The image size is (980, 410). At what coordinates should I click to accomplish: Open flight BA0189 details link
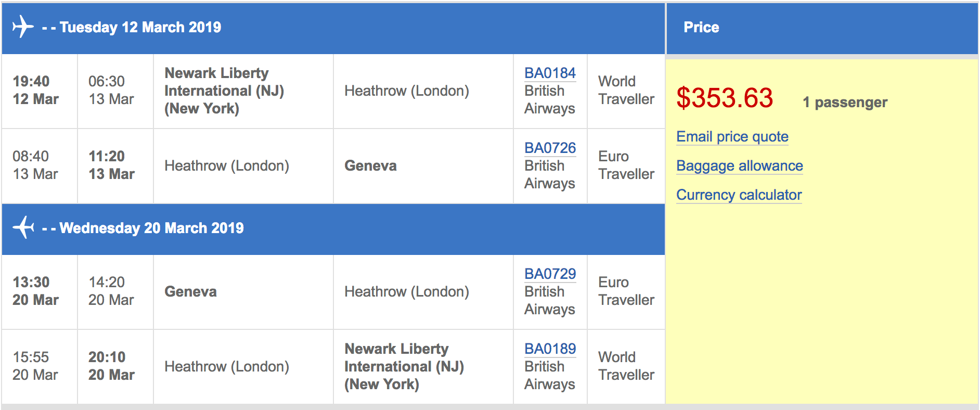click(550, 349)
